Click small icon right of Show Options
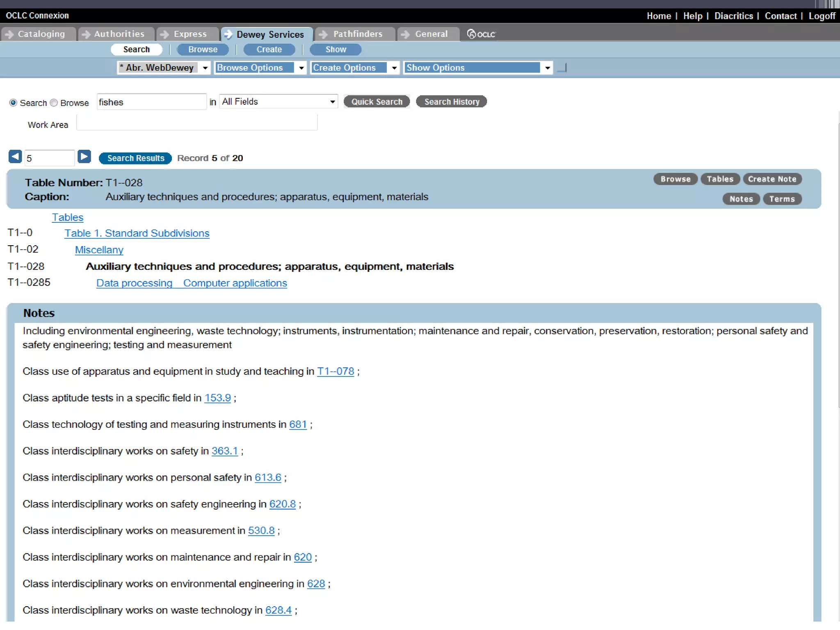 coord(562,68)
